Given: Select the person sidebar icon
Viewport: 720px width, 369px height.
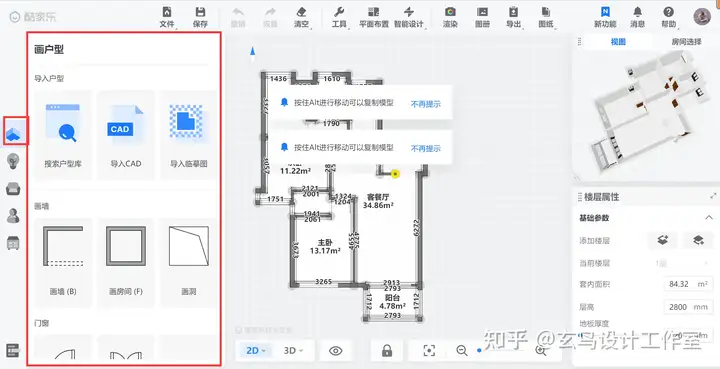Looking at the screenshot, I should pyautogui.click(x=13, y=215).
